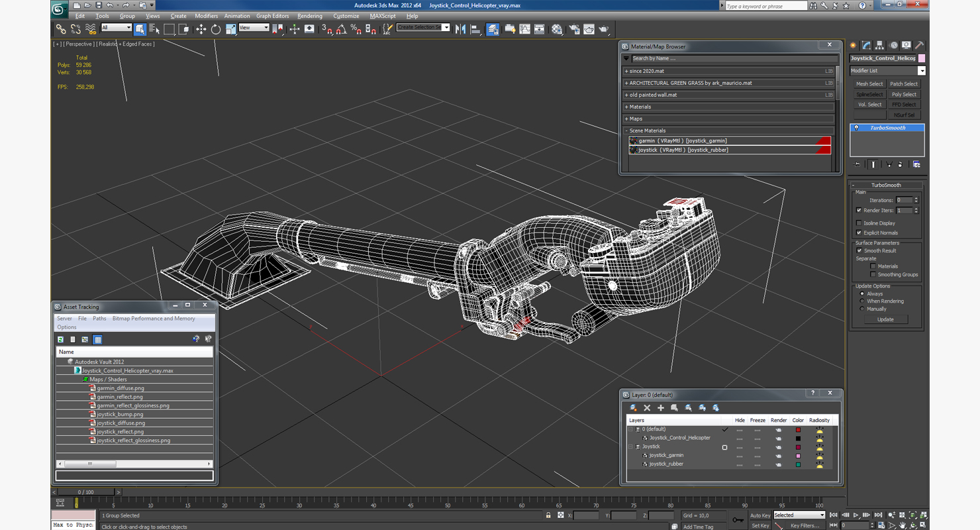This screenshot has height=530, width=980.
Task: Click the Auto Key button
Action: (x=760, y=515)
